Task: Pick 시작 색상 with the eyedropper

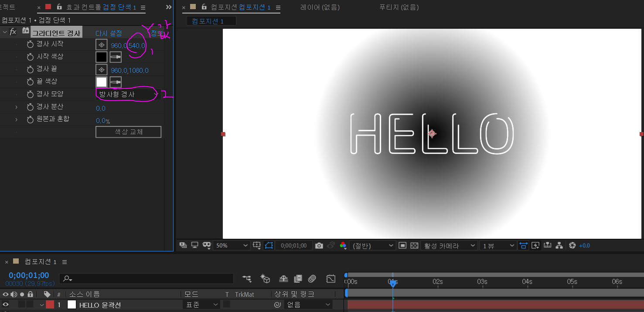Action: [x=116, y=57]
